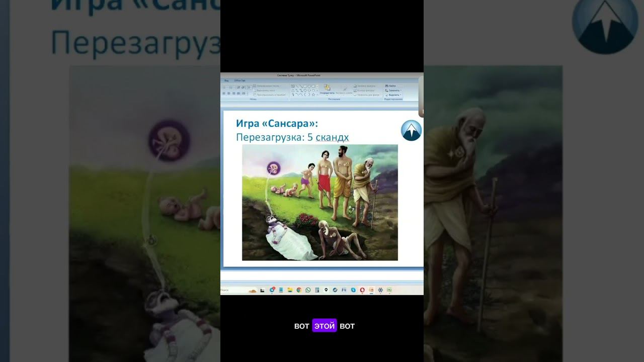Open Направление текста text direction dropdown

[266, 86]
